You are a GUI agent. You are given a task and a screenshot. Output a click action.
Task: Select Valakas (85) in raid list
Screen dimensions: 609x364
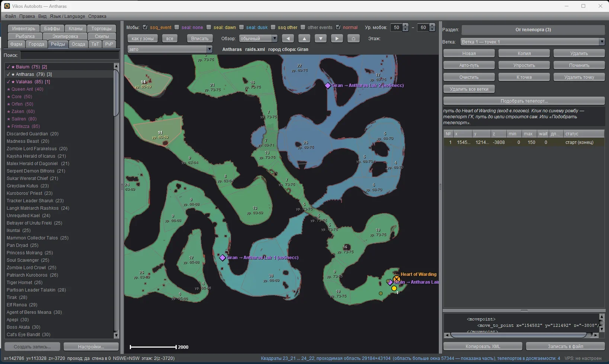[60, 82]
